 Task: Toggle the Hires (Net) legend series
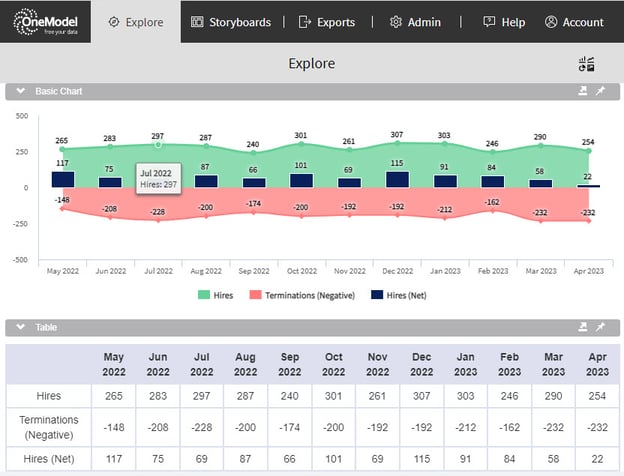pos(399,295)
